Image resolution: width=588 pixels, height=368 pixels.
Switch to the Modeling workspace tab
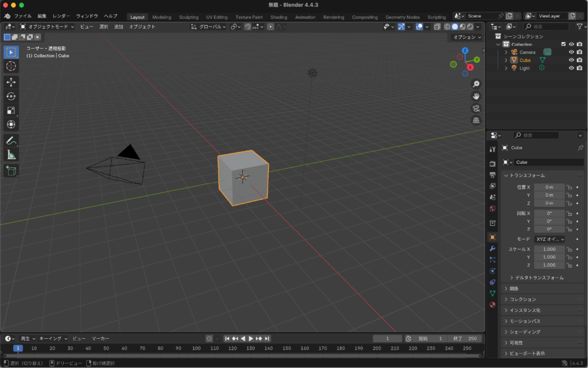point(161,17)
